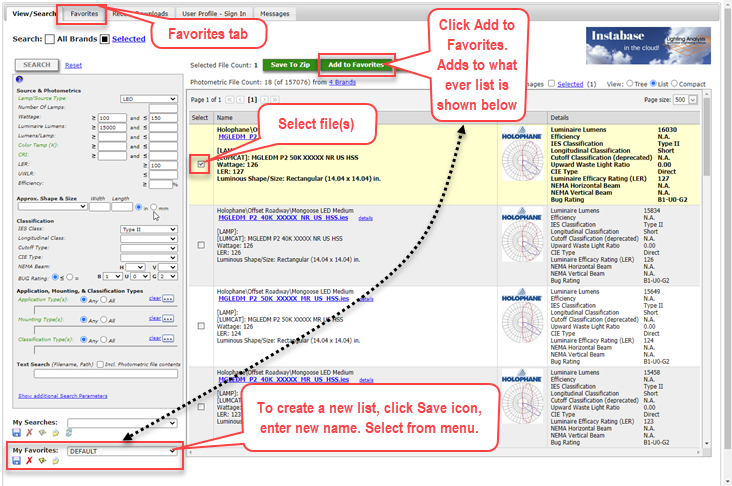Check the All Brands search box
Viewport: 732px width, 486px height.
click(49, 39)
